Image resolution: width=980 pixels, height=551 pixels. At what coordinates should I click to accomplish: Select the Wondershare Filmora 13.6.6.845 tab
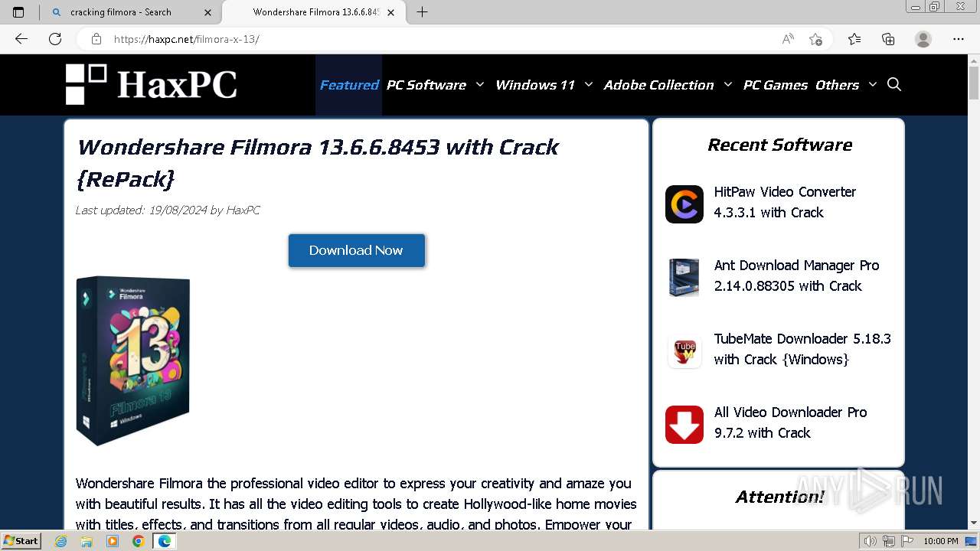point(315,12)
